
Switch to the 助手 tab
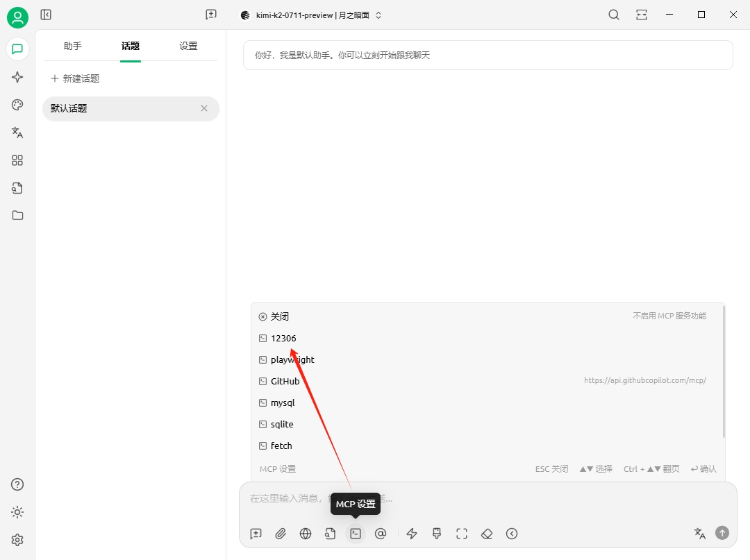73,46
